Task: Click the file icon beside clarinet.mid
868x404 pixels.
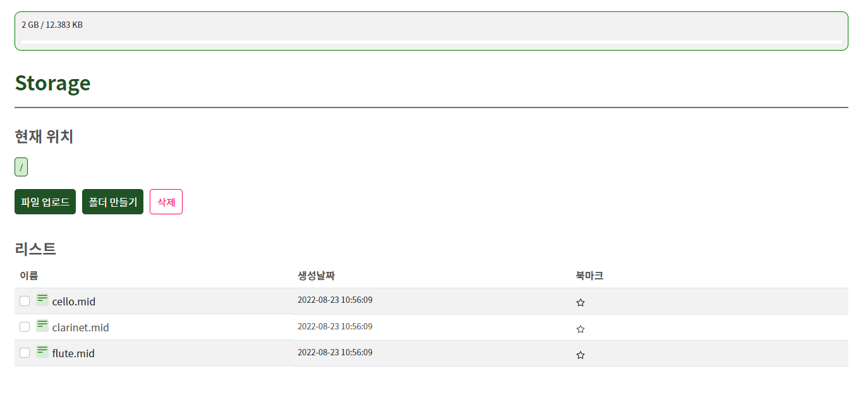Action: click(x=42, y=326)
